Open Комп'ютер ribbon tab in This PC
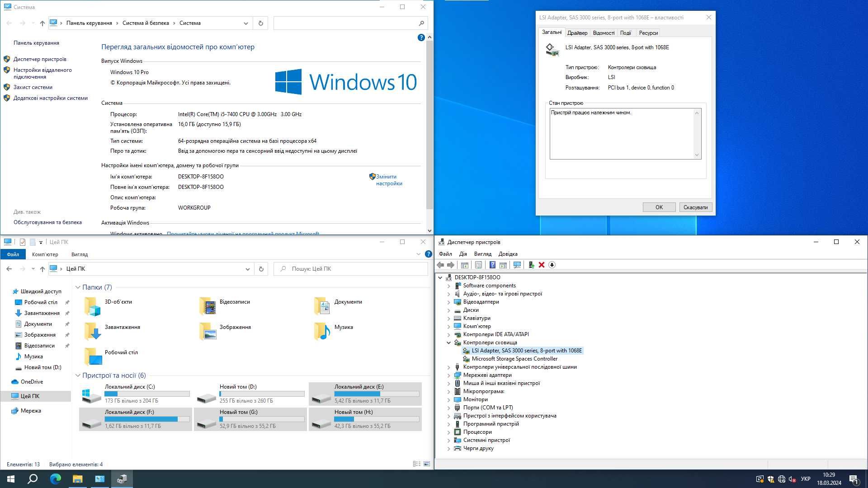This screenshot has height=488, width=868. [x=45, y=254]
